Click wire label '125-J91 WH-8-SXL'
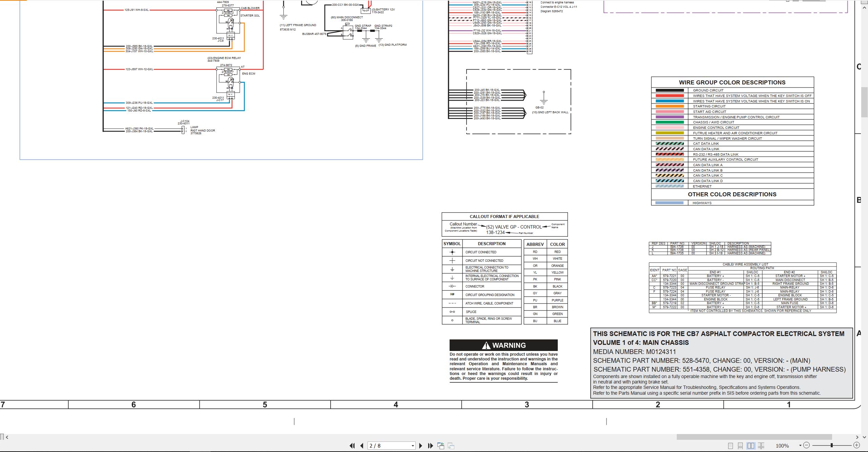Viewport: 868px width, 452px height. click(136, 10)
